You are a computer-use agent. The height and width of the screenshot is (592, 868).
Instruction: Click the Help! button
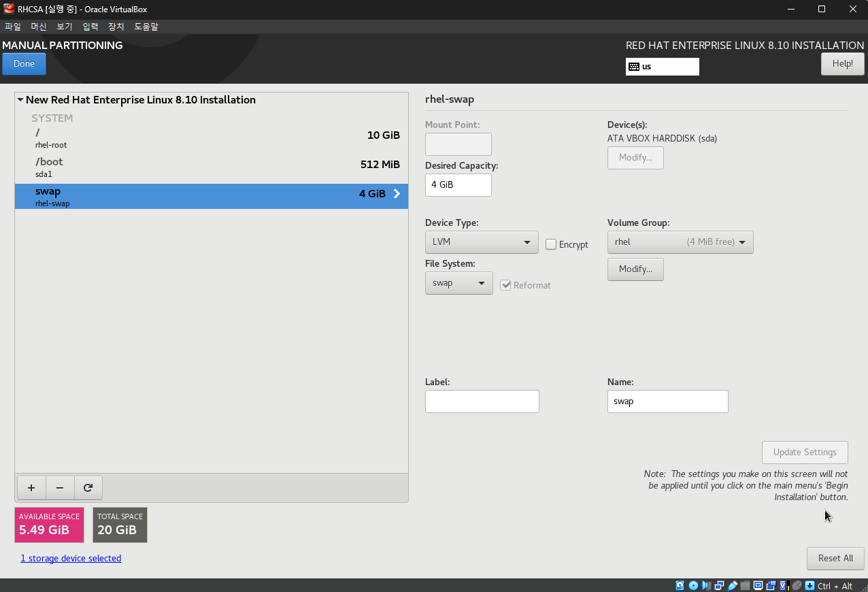[x=843, y=64]
